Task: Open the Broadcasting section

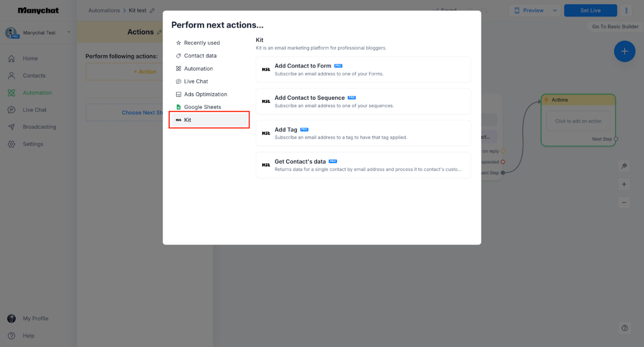Action: pyautogui.click(x=38, y=127)
